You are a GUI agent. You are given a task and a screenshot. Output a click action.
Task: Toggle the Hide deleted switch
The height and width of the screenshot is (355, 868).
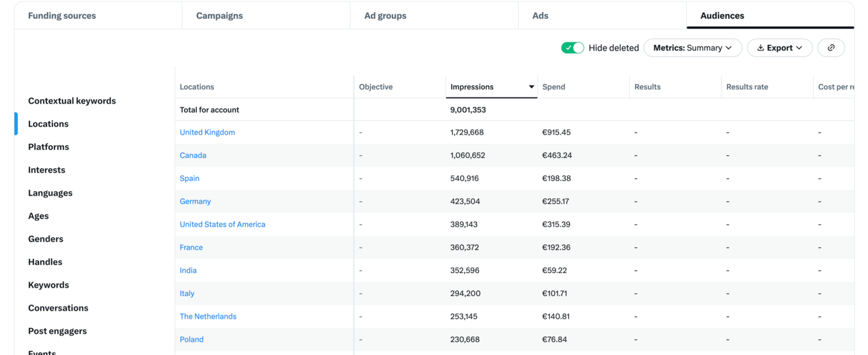click(x=572, y=48)
